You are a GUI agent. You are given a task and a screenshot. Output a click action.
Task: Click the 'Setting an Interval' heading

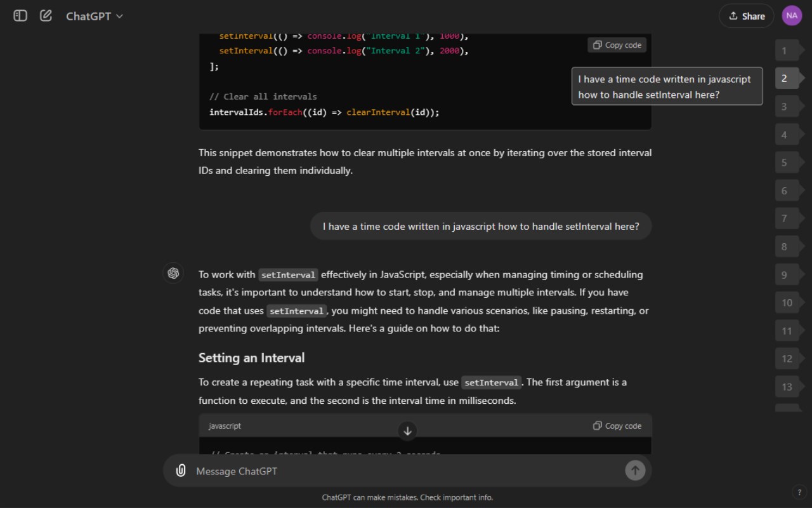tap(251, 358)
